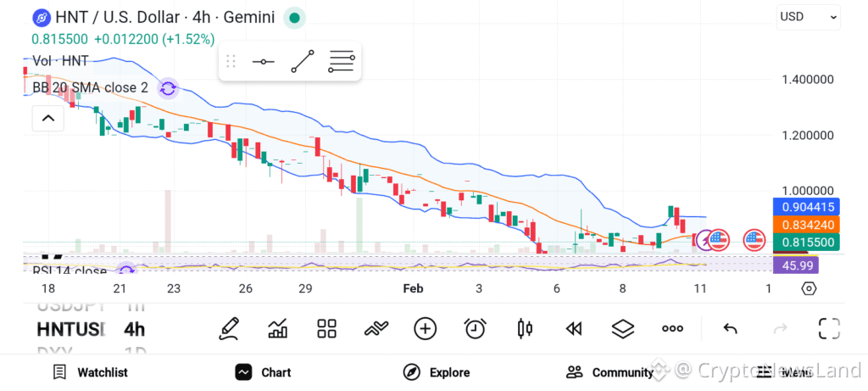Toggle fullscreen mode bracket icon

pos(829,328)
